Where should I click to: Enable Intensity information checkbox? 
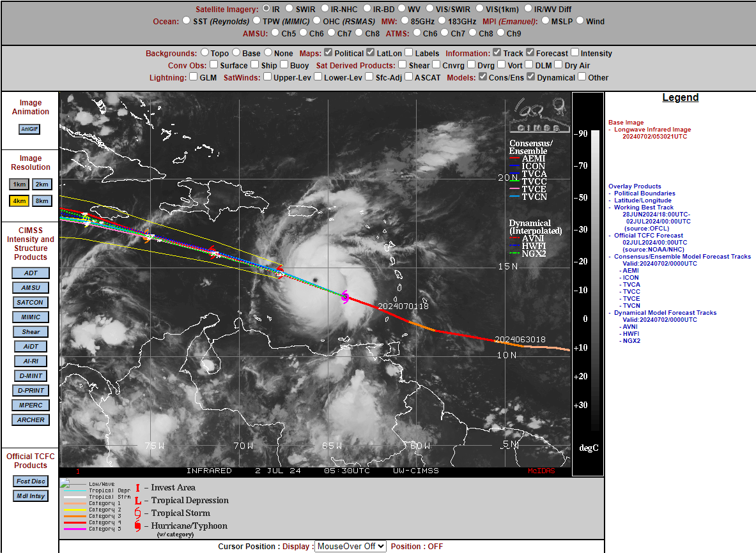click(x=575, y=52)
